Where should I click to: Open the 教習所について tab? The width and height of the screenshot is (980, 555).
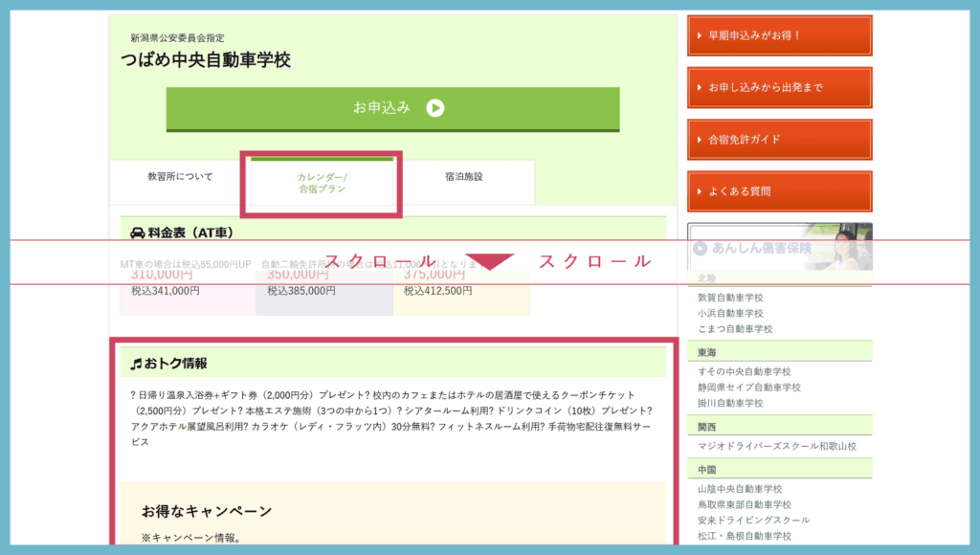(180, 177)
